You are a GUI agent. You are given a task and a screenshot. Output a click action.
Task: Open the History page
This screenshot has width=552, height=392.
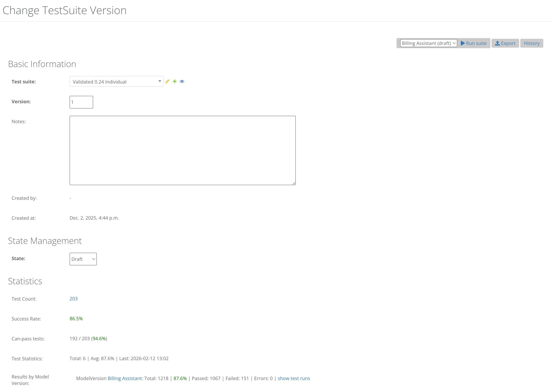coord(532,43)
